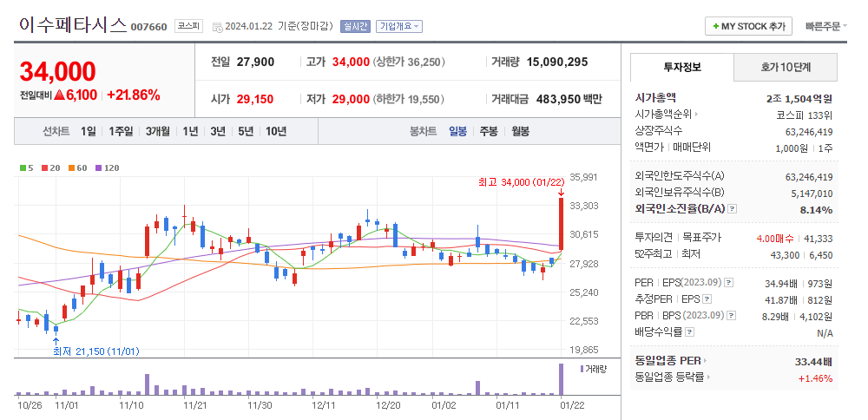The width and height of the screenshot is (868, 420).
Task: Click the 시가 value 29,150
Action: pyautogui.click(x=255, y=100)
